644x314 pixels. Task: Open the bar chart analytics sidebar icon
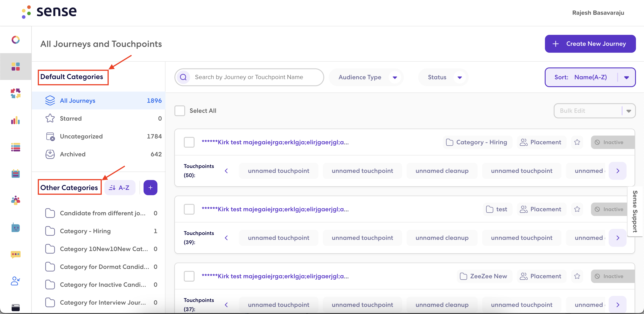click(x=15, y=121)
